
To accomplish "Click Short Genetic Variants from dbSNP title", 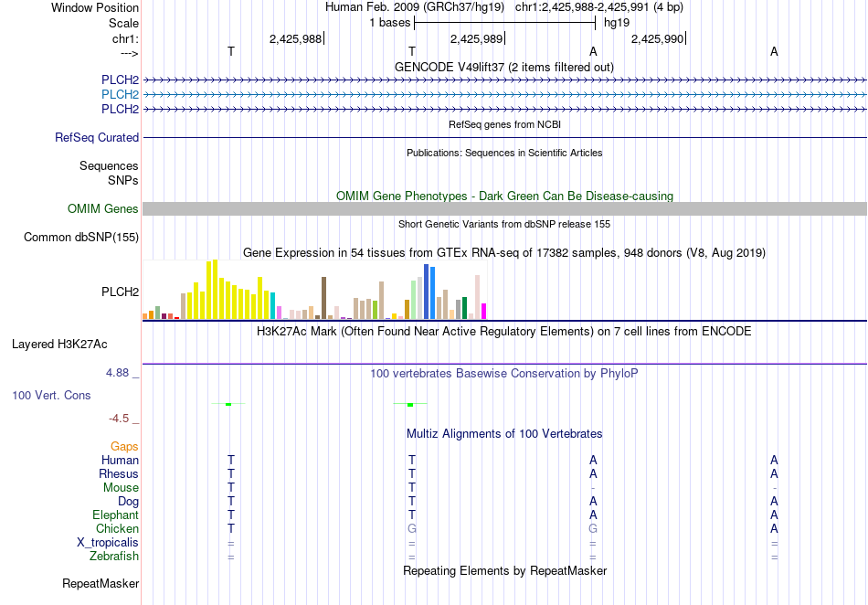I will pyautogui.click(x=504, y=224).
